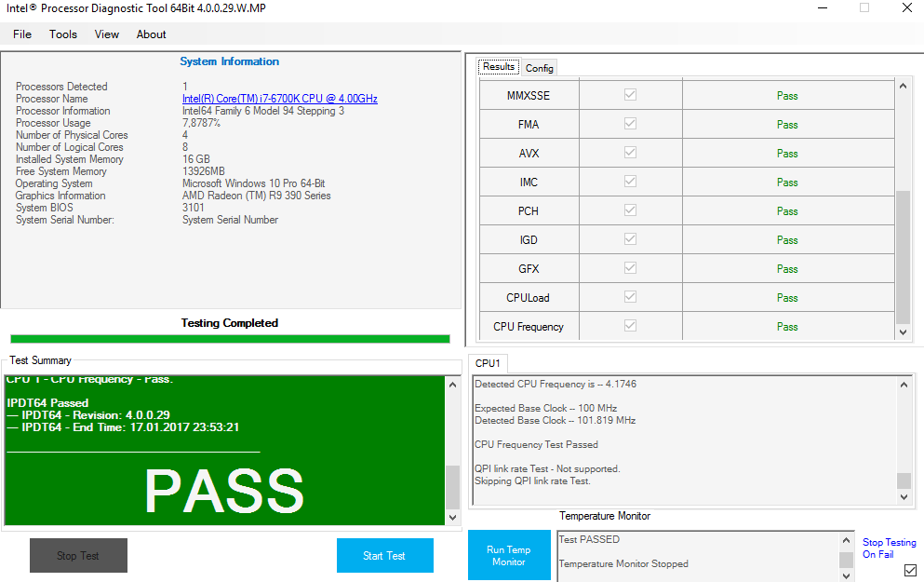Click the Temperature Monitor scroll up arrow
The height and width of the screenshot is (582, 924).
(x=846, y=540)
